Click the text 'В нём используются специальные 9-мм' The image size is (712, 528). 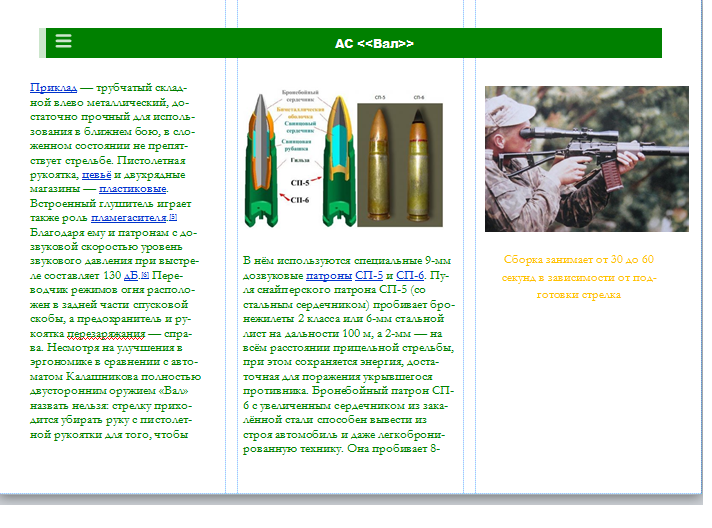tap(347, 261)
